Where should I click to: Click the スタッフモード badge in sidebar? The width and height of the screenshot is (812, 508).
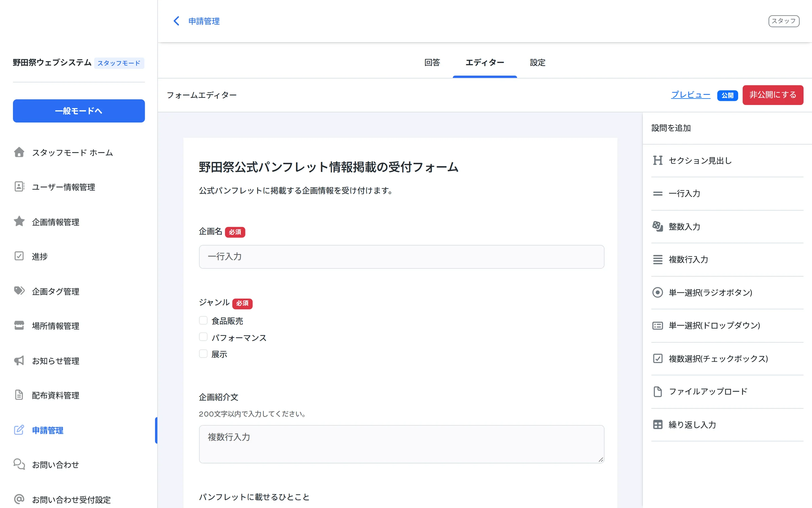[119, 63]
